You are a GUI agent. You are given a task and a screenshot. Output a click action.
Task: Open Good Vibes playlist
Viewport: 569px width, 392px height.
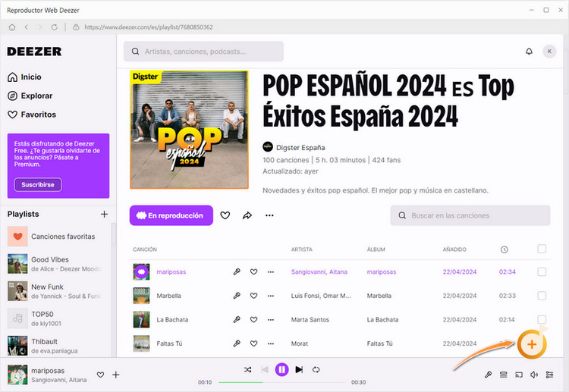[x=55, y=264]
